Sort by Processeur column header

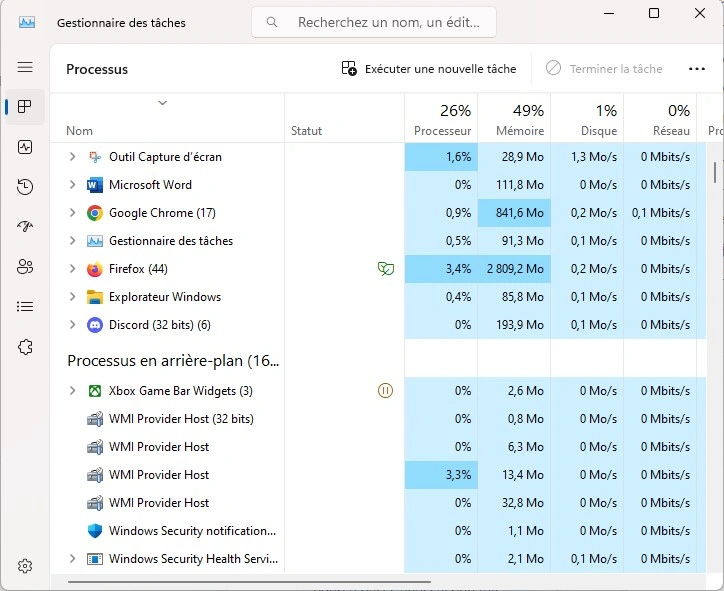point(441,118)
